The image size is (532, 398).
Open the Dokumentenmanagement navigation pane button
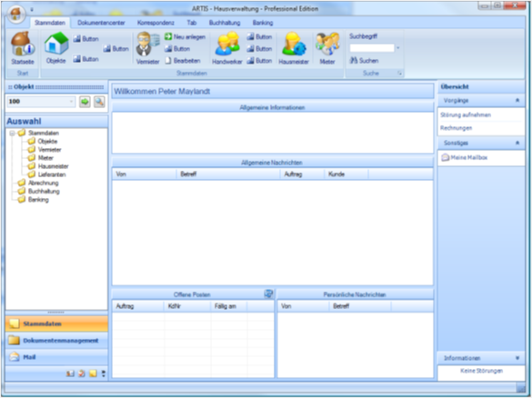point(56,341)
